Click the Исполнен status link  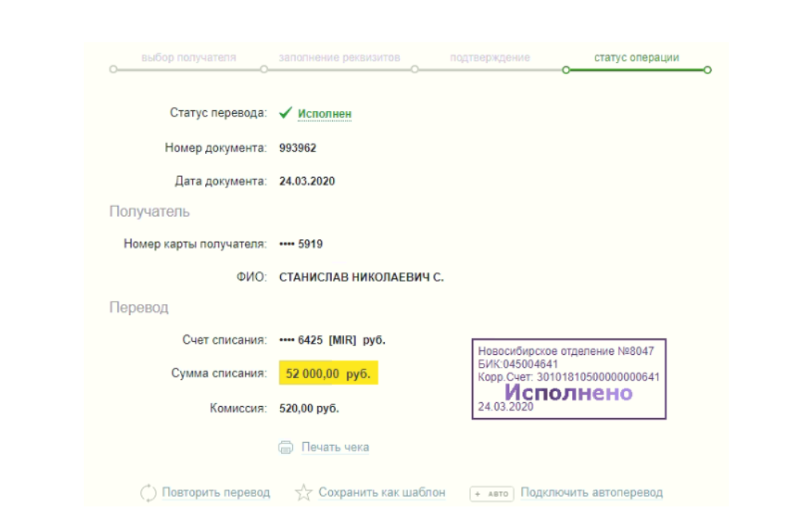324,114
